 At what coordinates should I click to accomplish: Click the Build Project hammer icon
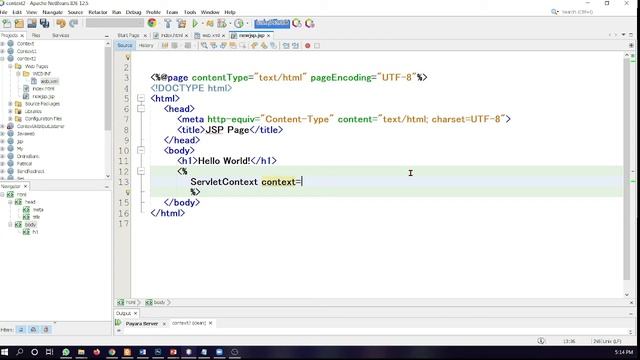(x=168, y=24)
